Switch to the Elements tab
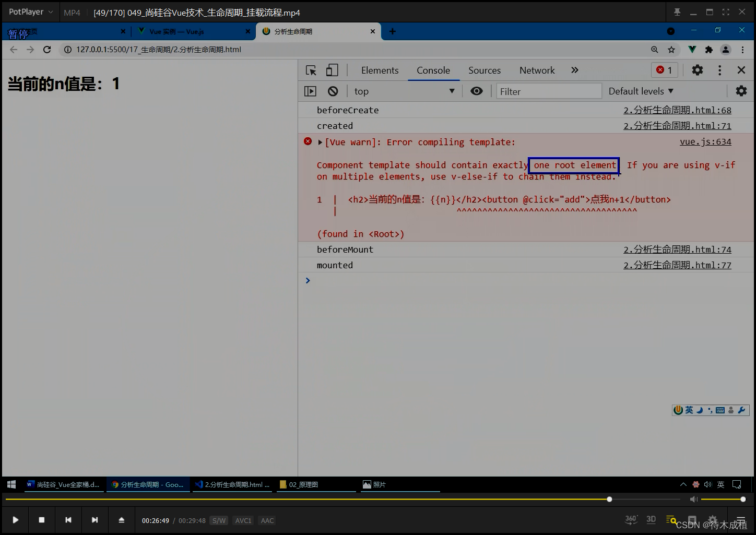This screenshot has height=535, width=756. 380,70
